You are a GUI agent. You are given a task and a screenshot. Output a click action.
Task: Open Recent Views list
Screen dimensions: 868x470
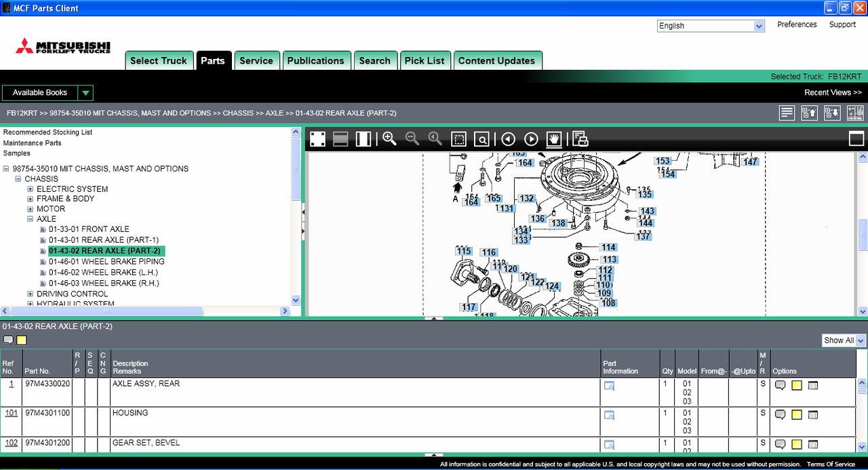point(833,93)
